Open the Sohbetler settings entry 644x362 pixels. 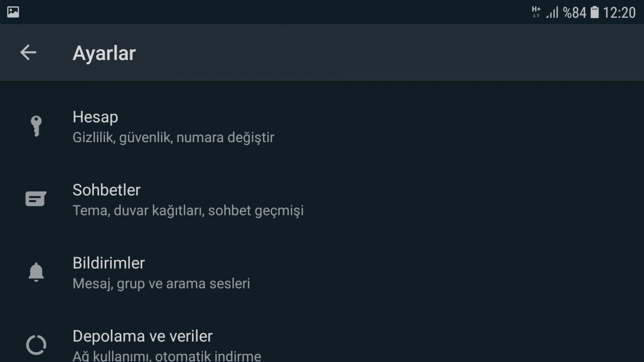click(106, 190)
